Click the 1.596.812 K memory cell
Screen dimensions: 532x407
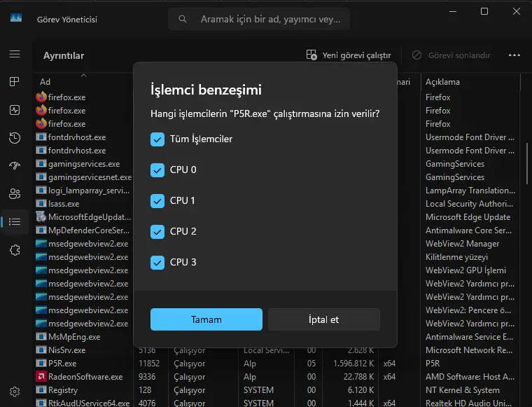353,363
